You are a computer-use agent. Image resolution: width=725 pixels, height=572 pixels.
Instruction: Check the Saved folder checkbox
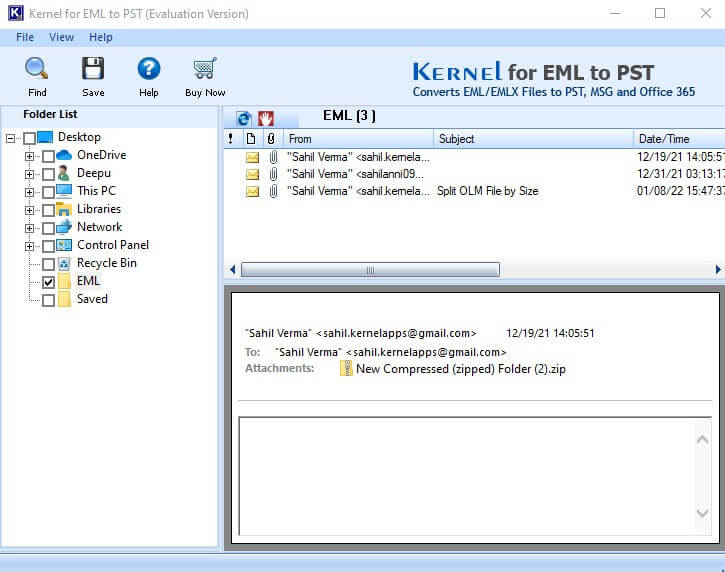pyautogui.click(x=48, y=300)
